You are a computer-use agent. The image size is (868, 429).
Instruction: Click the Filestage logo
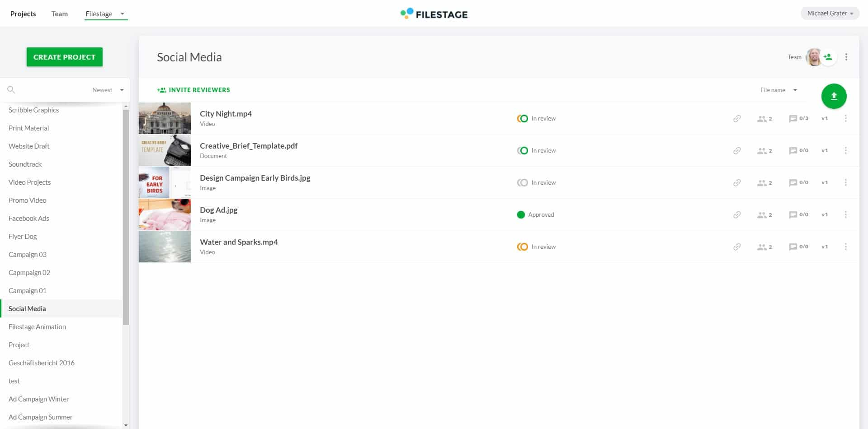point(433,14)
